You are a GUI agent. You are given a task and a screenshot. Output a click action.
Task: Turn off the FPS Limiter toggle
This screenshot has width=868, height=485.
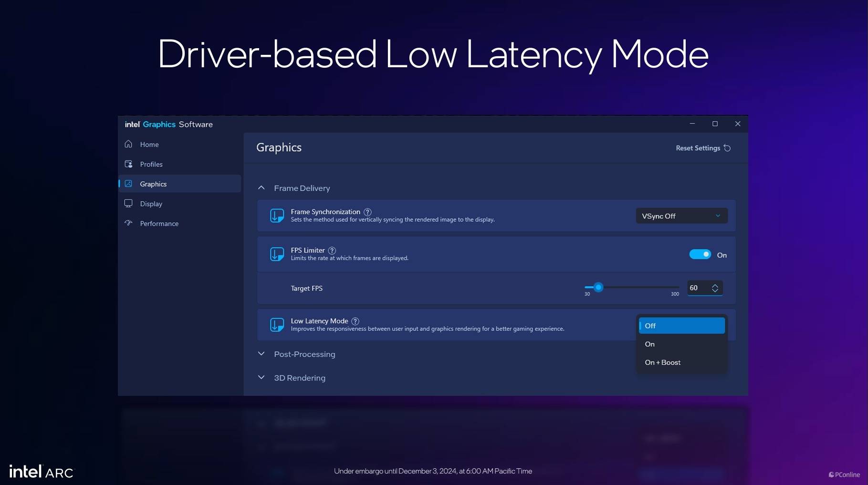(700, 255)
